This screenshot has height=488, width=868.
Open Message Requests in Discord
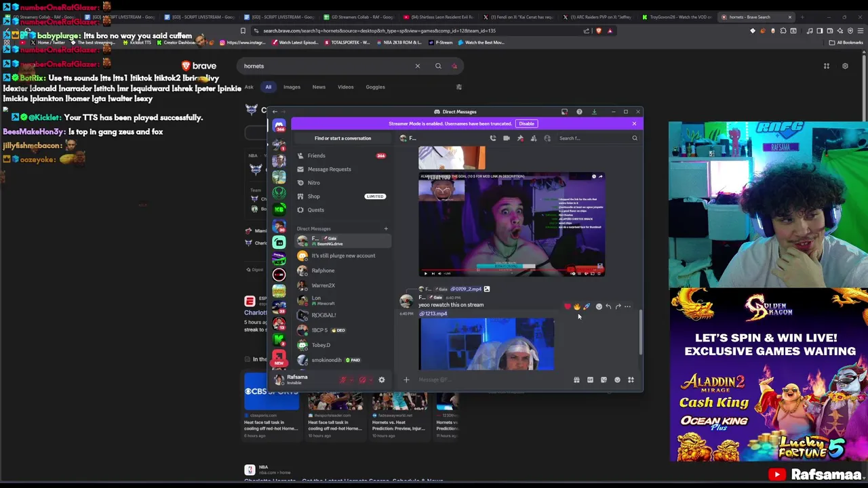click(x=342, y=169)
